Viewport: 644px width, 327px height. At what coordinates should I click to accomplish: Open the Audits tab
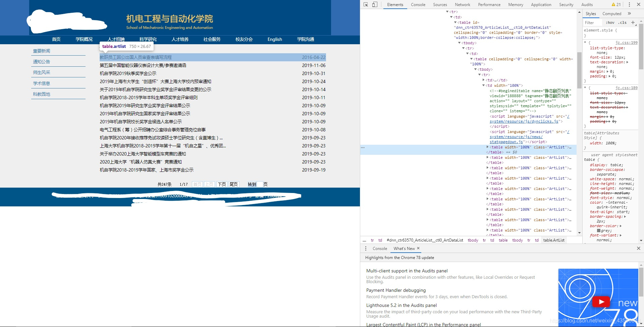[x=587, y=5]
